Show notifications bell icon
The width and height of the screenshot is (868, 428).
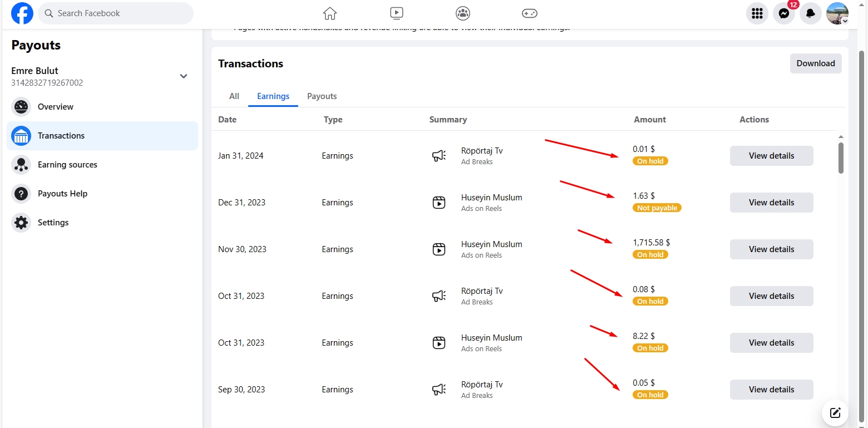pos(810,14)
